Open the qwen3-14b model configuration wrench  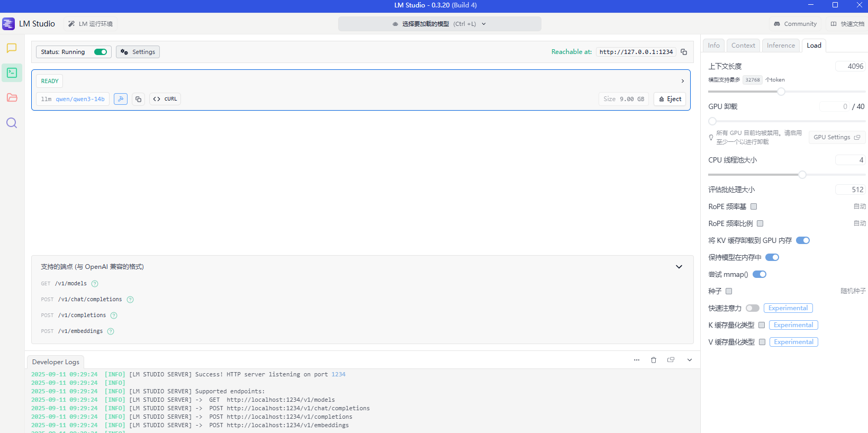click(x=121, y=99)
